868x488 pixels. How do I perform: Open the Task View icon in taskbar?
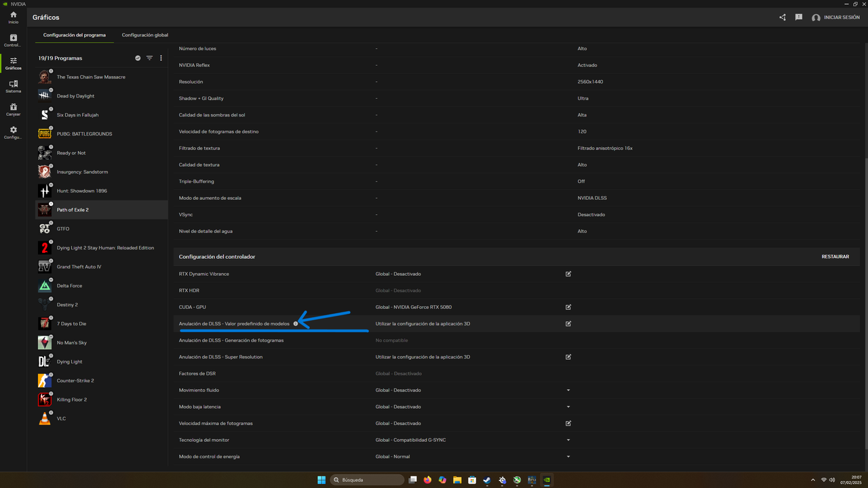412,480
